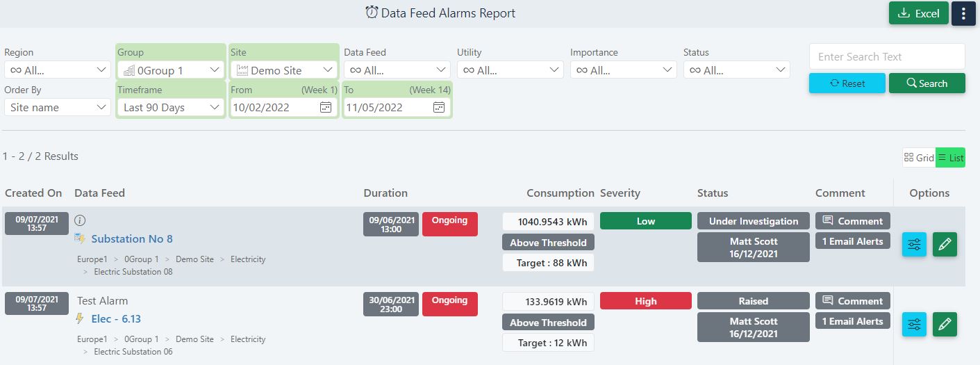Image resolution: width=980 pixels, height=365 pixels.
Task: Click info icon above Substation No 8
Action: [x=80, y=220]
